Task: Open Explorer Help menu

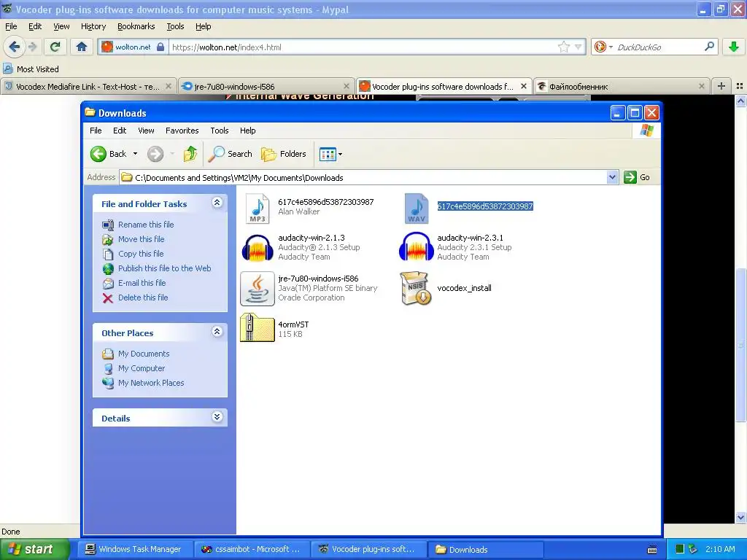Action: pyautogui.click(x=247, y=131)
